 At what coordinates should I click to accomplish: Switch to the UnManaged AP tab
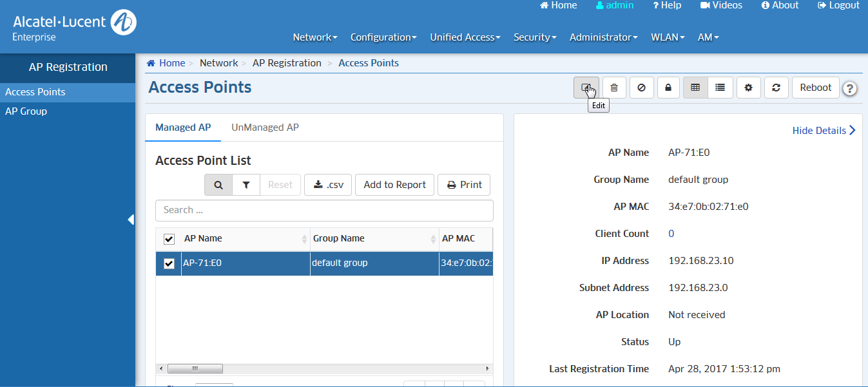coord(265,127)
